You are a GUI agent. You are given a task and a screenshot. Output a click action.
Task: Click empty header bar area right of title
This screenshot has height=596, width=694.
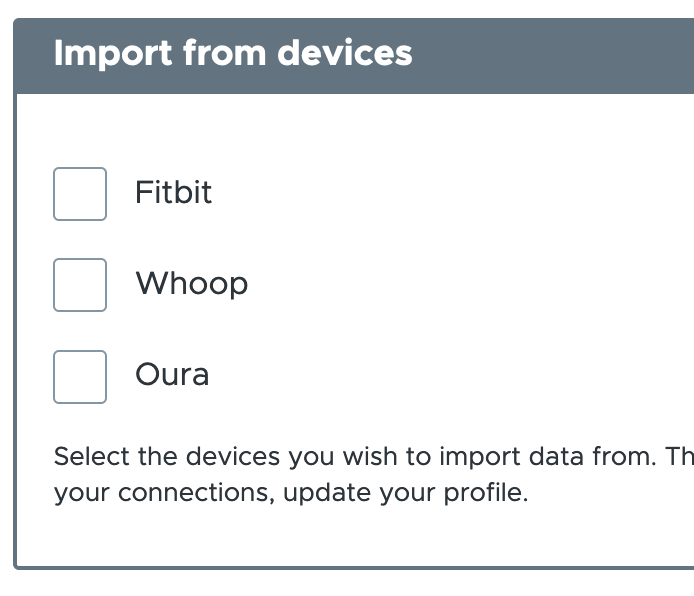(553, 55)
